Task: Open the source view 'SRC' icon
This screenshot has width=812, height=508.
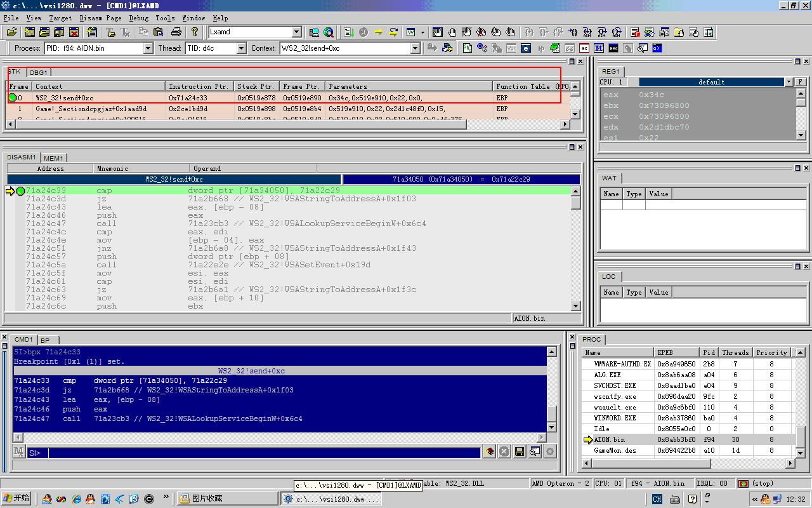Action: coord(467,48)
